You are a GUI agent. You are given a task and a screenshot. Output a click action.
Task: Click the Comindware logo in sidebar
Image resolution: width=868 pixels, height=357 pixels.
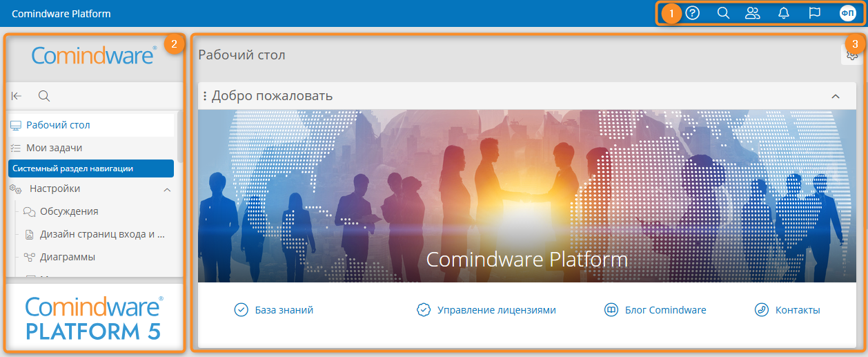[x=95, y=55]
